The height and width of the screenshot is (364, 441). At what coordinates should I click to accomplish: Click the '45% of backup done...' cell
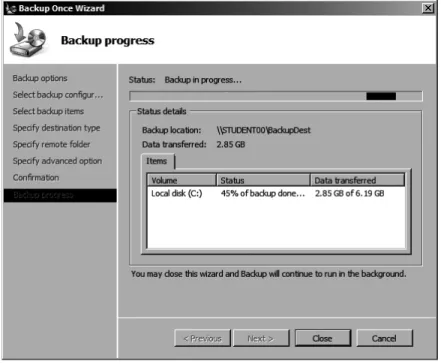tap(263, 193)
